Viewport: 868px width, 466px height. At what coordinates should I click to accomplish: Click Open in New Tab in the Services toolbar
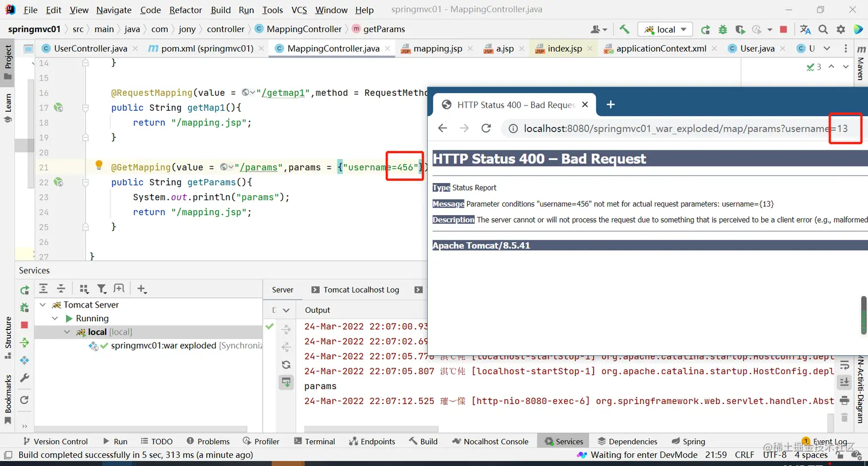(x=119, y=289)
